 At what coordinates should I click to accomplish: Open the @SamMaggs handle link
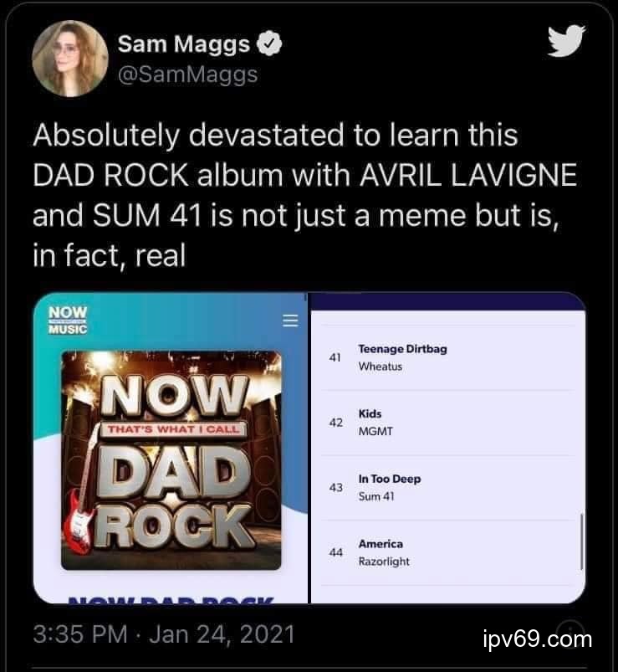187,74
